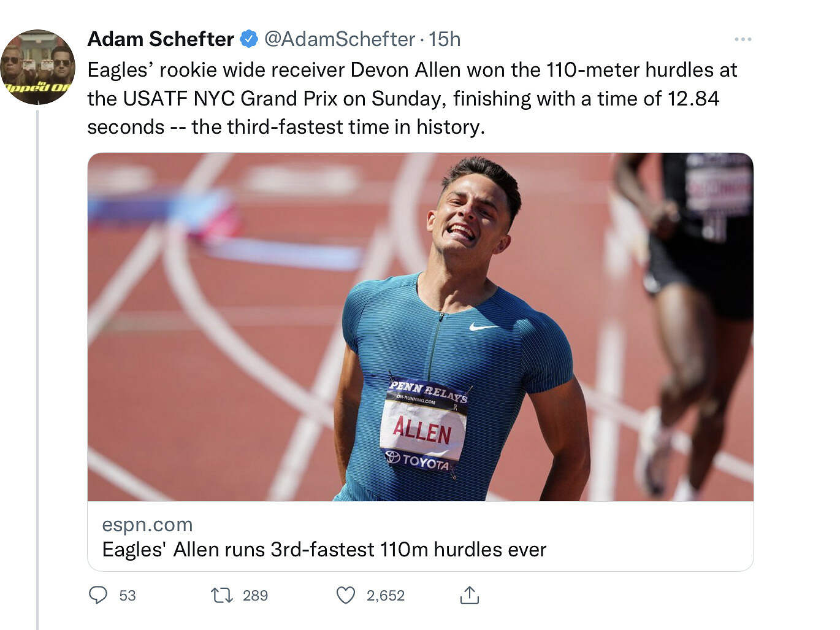
Task: Click the 53 replies count
Action: [x=127, y=596]
